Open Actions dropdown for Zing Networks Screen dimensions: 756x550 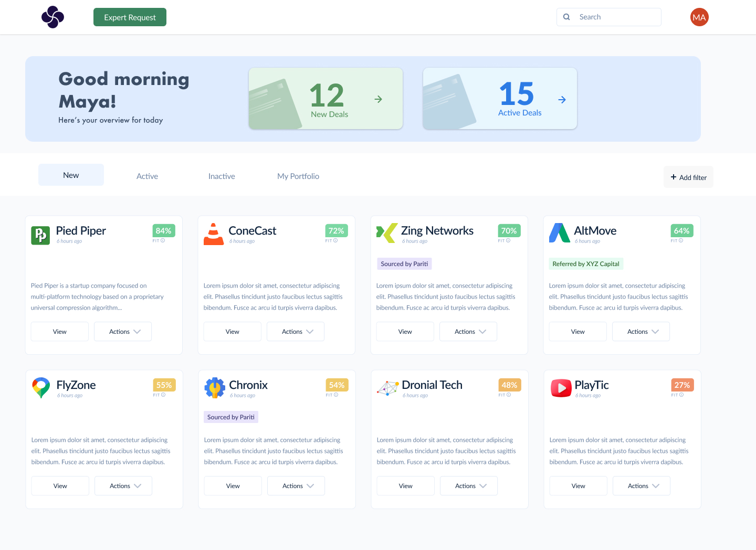468,332
